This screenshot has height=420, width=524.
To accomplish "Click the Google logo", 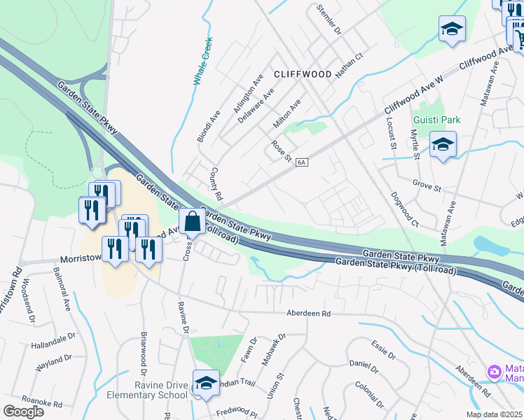I will tap(23, 412).
